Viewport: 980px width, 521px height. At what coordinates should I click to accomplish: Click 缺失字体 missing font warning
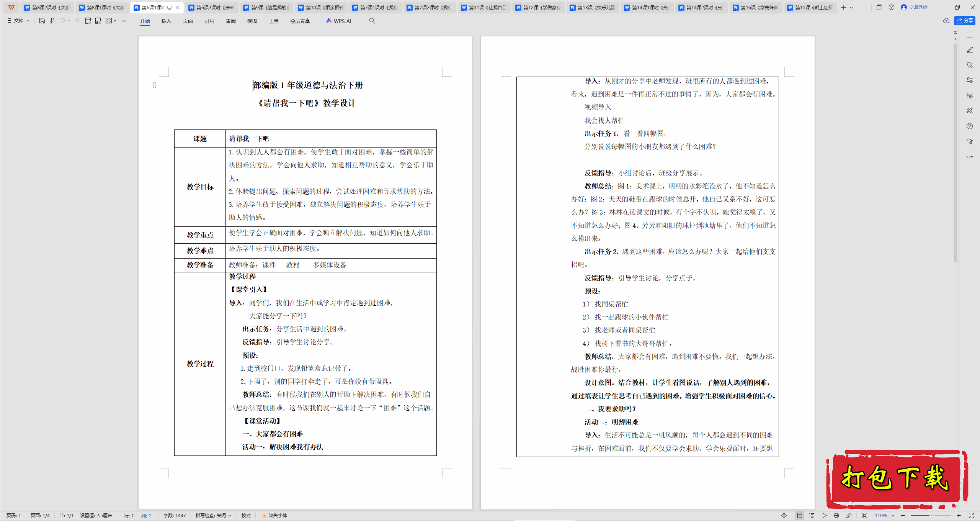(x=274, y=516)
